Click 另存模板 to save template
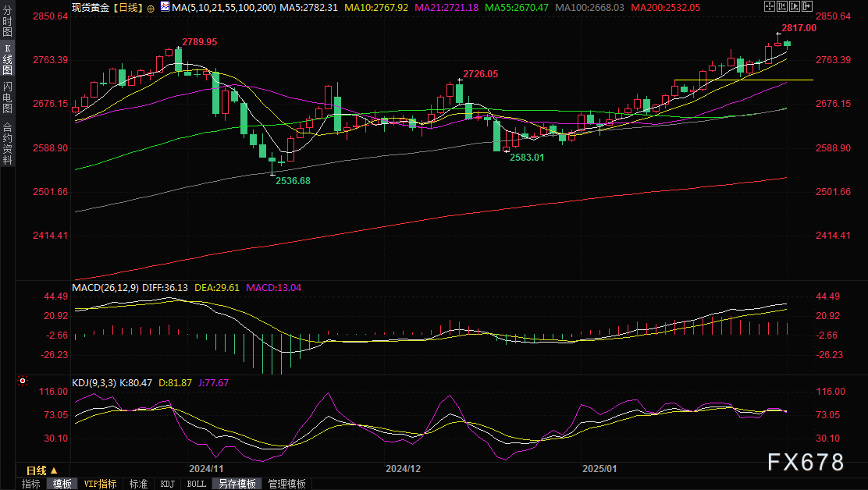868x490 pixels. [x=237, y=484]
